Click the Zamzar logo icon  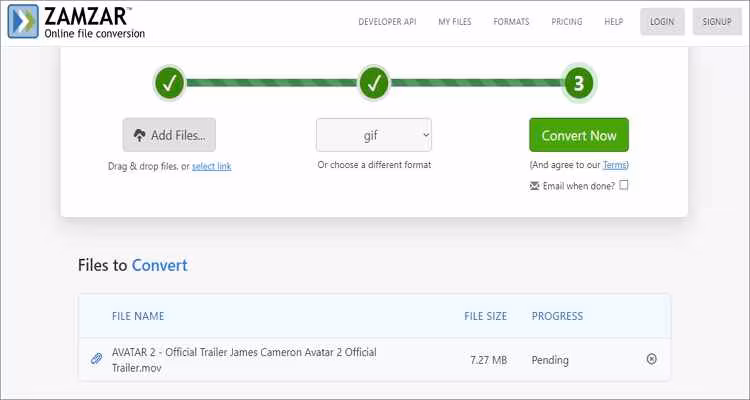point(23,21)
